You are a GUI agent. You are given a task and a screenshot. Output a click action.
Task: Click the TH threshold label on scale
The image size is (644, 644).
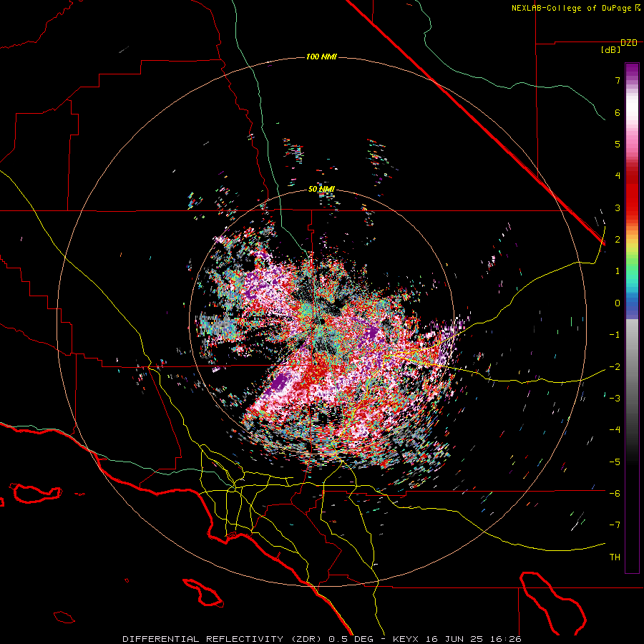615,557
